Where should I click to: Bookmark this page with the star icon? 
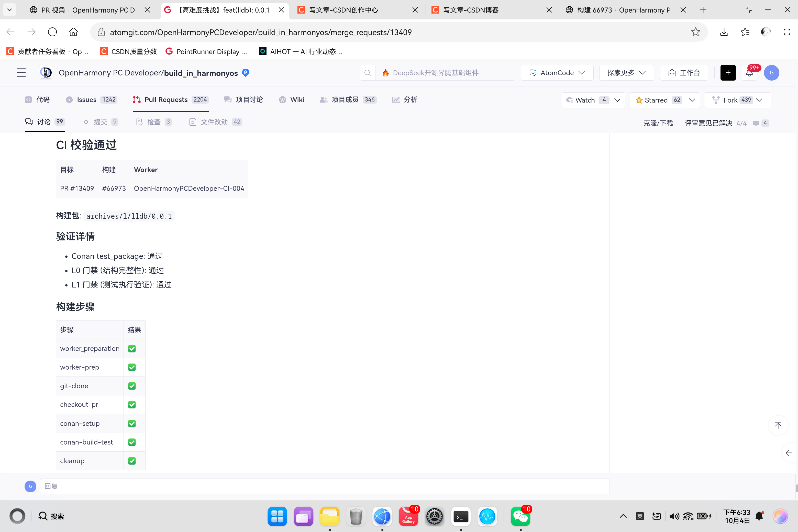[x=695, y=32]
